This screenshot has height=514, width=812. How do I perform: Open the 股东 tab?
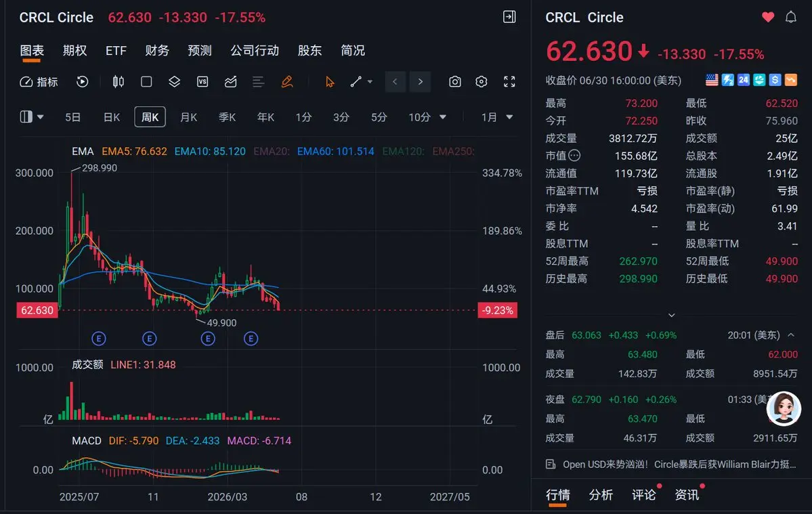[309, 50]
